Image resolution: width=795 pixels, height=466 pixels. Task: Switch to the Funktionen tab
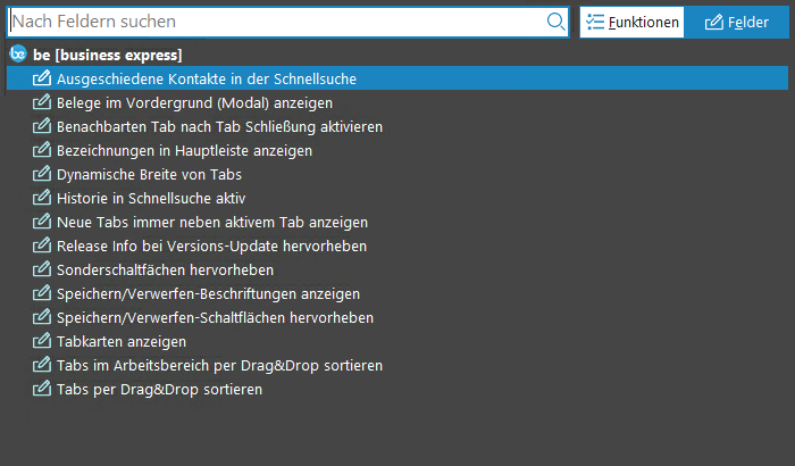[632, 22]
